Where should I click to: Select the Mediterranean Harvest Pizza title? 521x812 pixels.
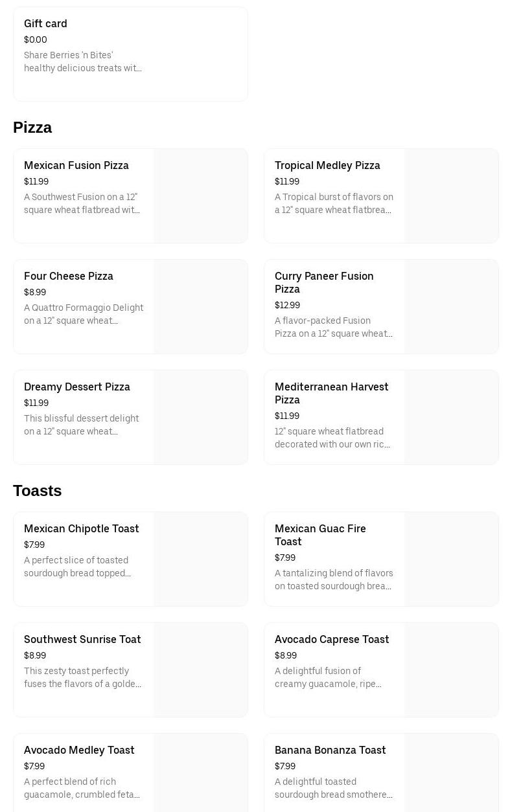[x=331, y=393]
